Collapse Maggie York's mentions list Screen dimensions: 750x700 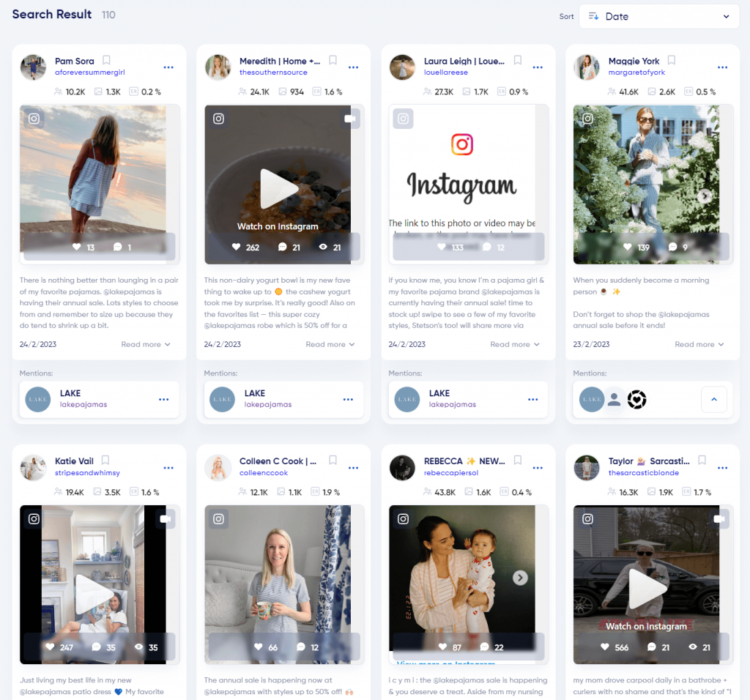pos(714,399)
